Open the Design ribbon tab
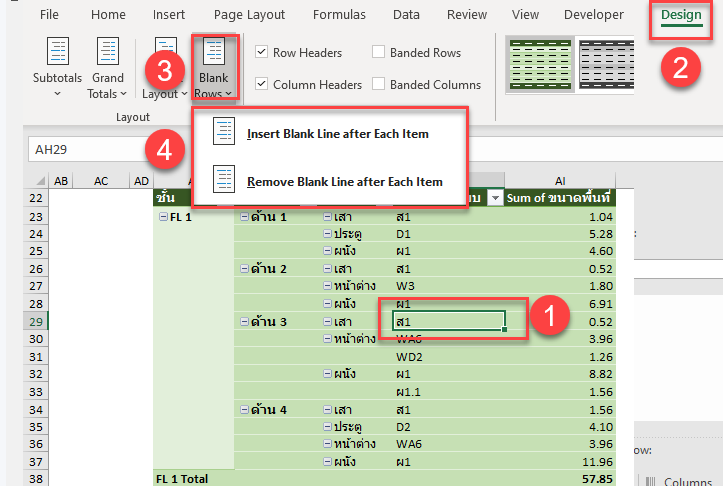723x486 pixels. coord(680,15)
